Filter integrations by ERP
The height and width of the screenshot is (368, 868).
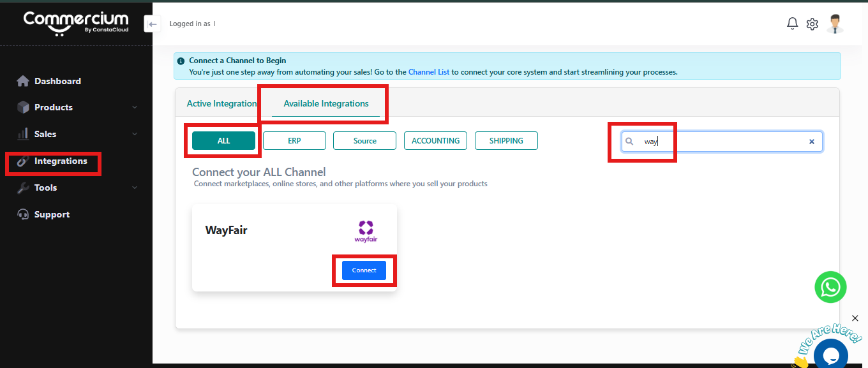pyautogui.click(x=294, y=140)
